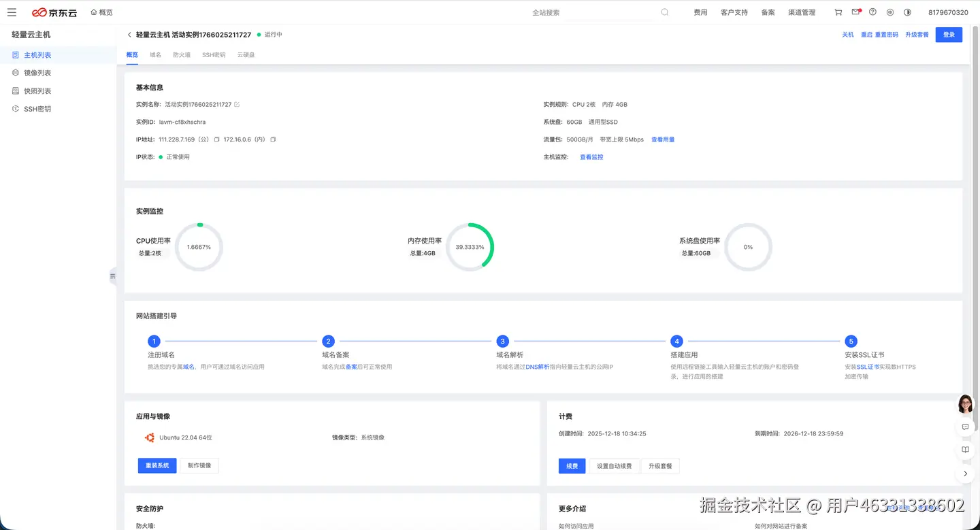
Task: Copy the public IP 111.228.7.169
Action: [216, 139]
